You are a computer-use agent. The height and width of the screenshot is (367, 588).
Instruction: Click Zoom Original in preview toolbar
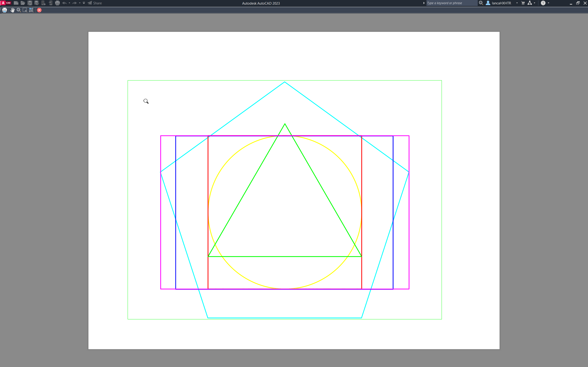[x=31, y=10]
